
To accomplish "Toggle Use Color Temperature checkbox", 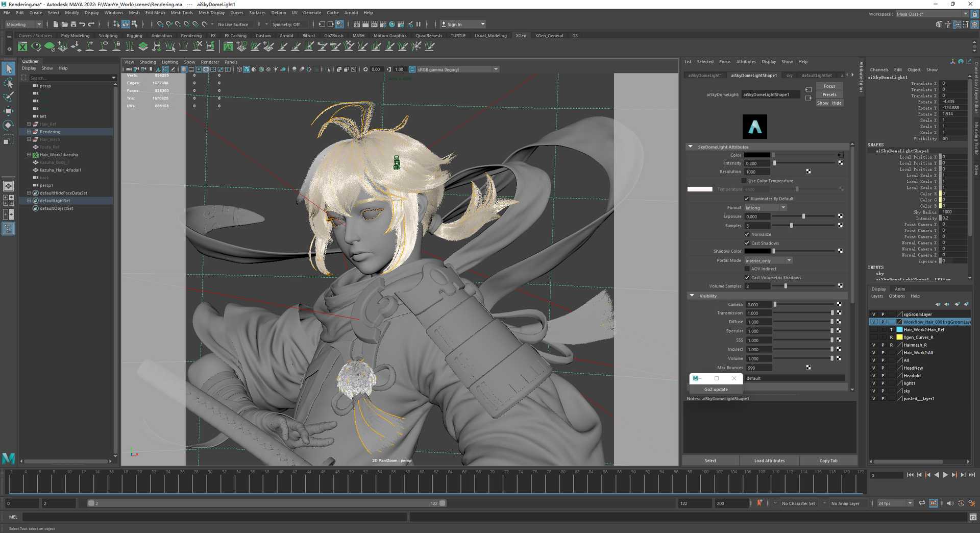I will 744,181.
